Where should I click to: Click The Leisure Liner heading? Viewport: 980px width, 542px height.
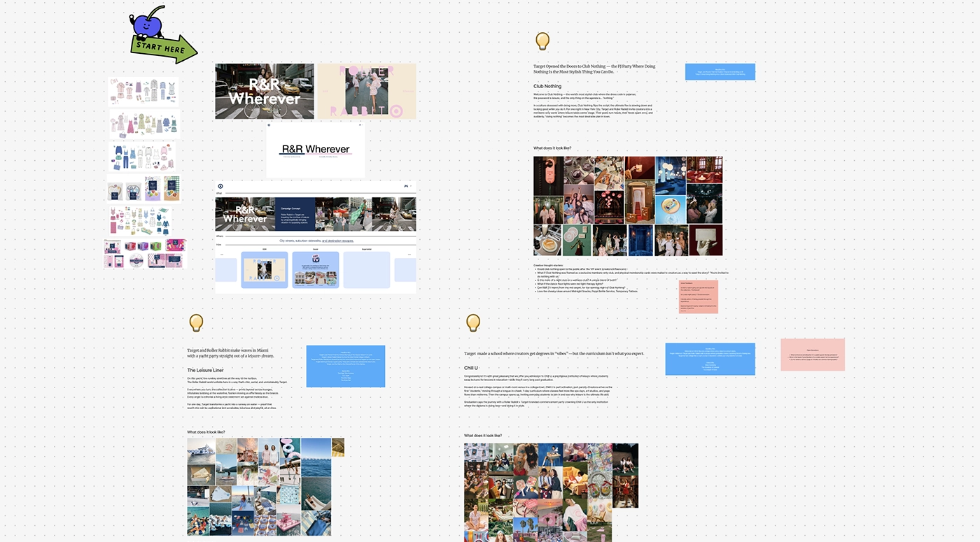click(205, 370)
